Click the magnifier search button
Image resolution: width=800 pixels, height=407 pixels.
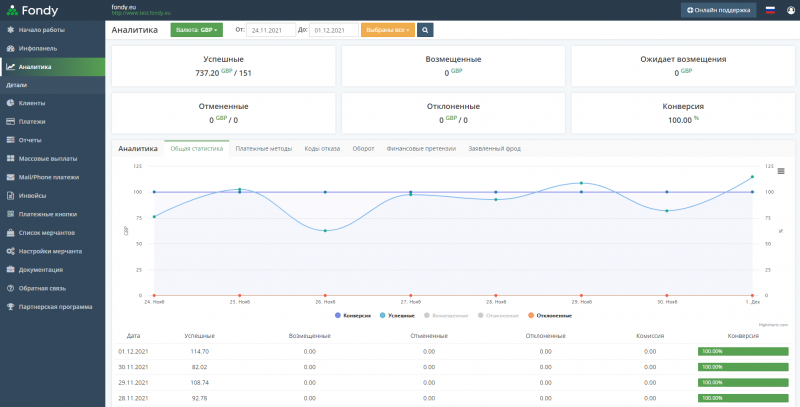425,30
